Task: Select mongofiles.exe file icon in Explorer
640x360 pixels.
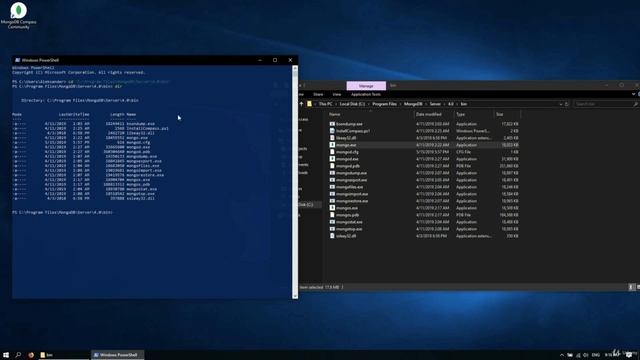Action: coord(332,187)
